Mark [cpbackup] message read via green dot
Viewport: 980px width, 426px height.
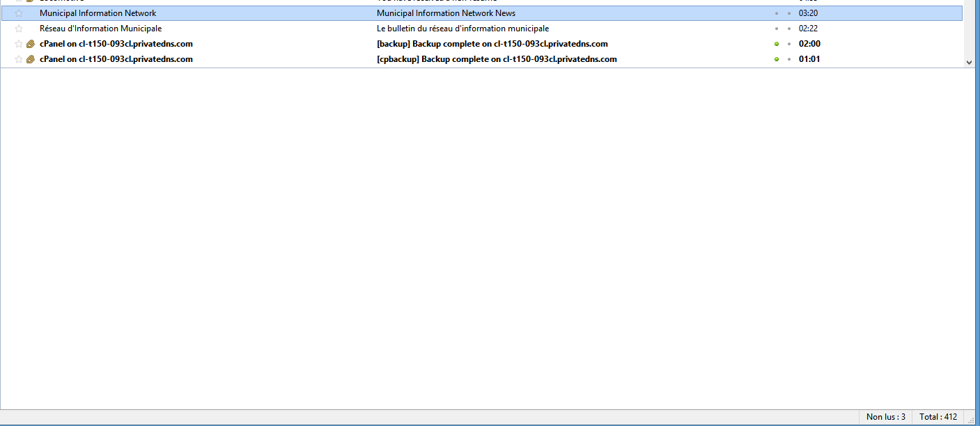coord(777,59)
